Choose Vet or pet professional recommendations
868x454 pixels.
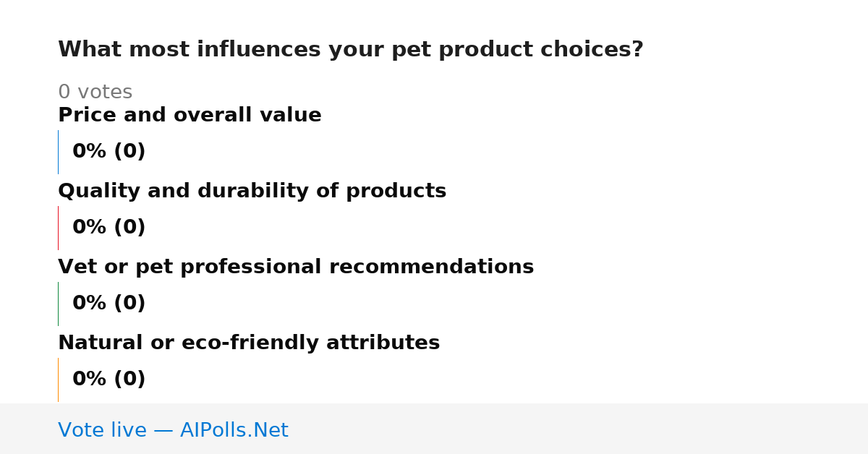[x=296, y=267]
